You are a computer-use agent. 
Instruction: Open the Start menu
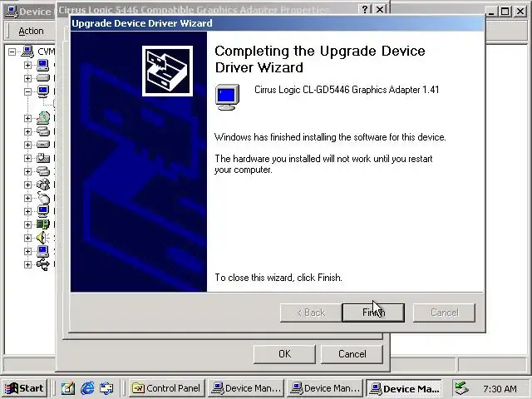pyautogui.click(x=24, y=388)
